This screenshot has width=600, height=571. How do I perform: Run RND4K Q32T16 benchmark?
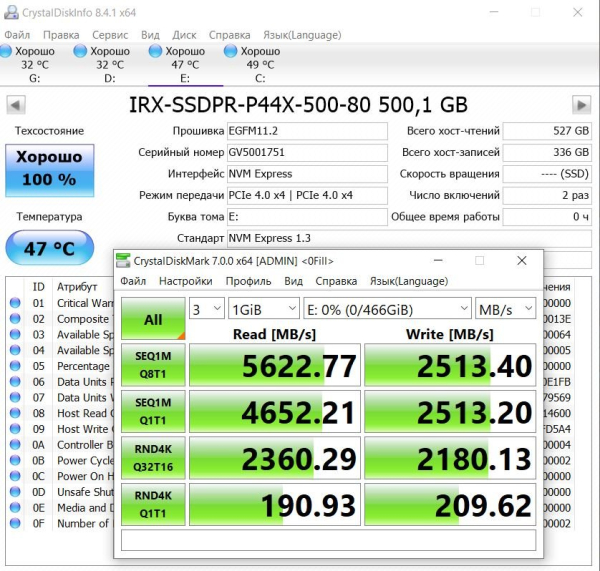[x=153, y=458]
